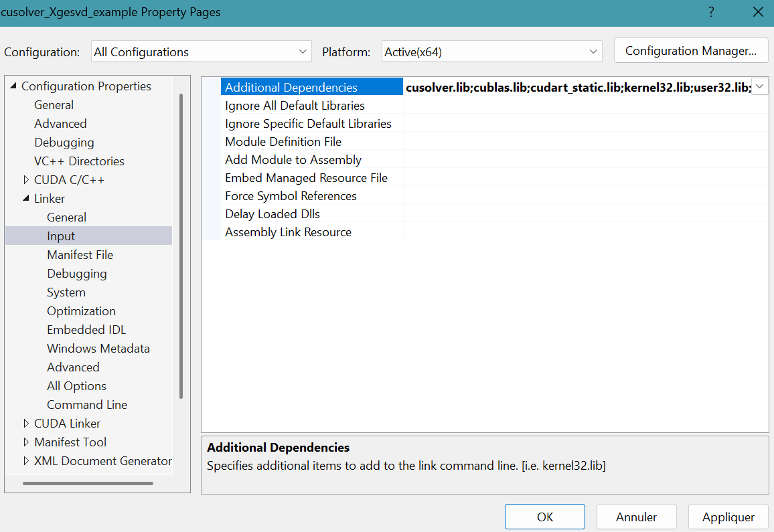Screen dimensions: 774x532
Task: Click the Annuler button
Action: 636,517
